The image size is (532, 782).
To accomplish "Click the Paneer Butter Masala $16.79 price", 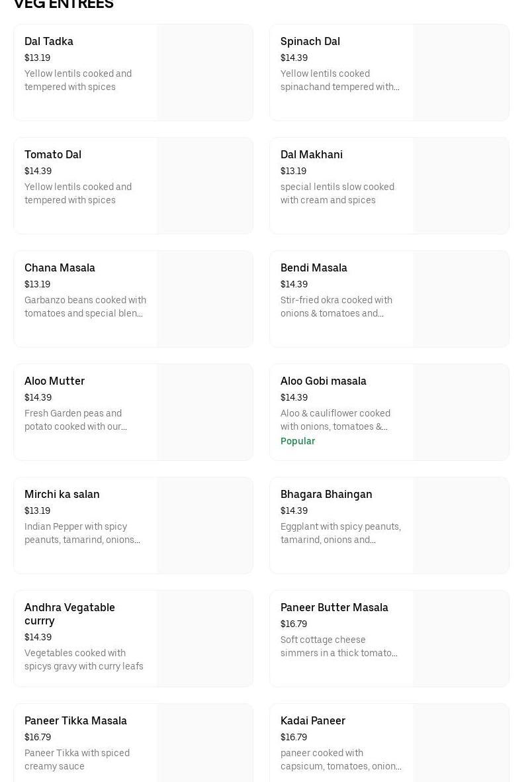I will click(294, 624).
